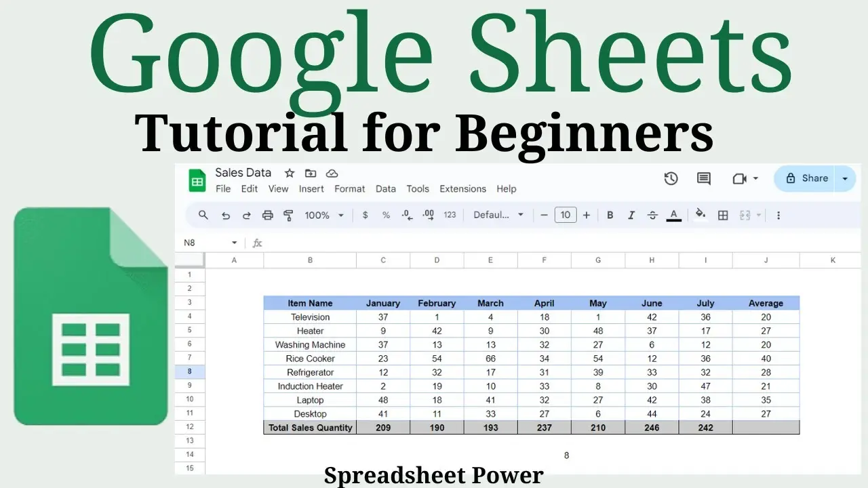Star the Sales Data document

(x=290, y=174)
